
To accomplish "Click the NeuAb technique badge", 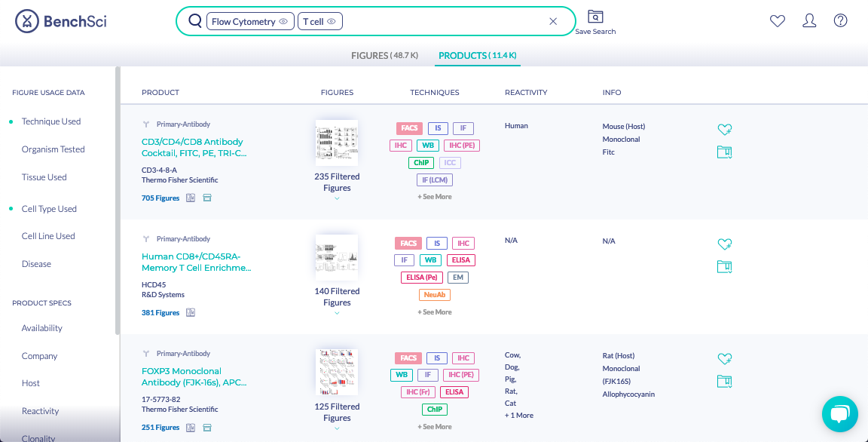I will [x=435, y=295].
